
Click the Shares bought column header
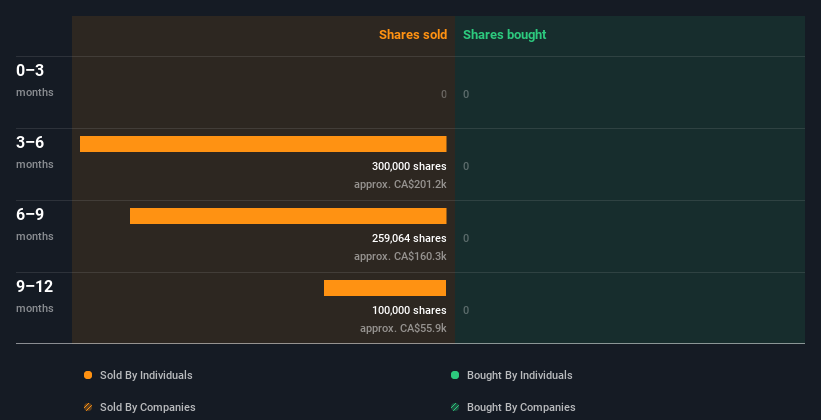pos(505,35)
